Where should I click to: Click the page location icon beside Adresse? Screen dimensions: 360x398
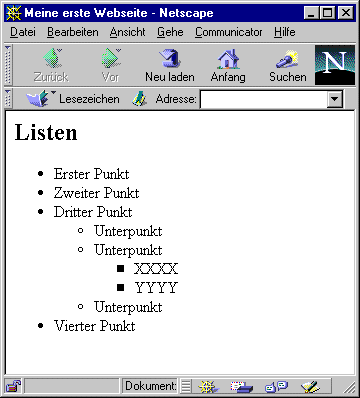pos(140,99)
